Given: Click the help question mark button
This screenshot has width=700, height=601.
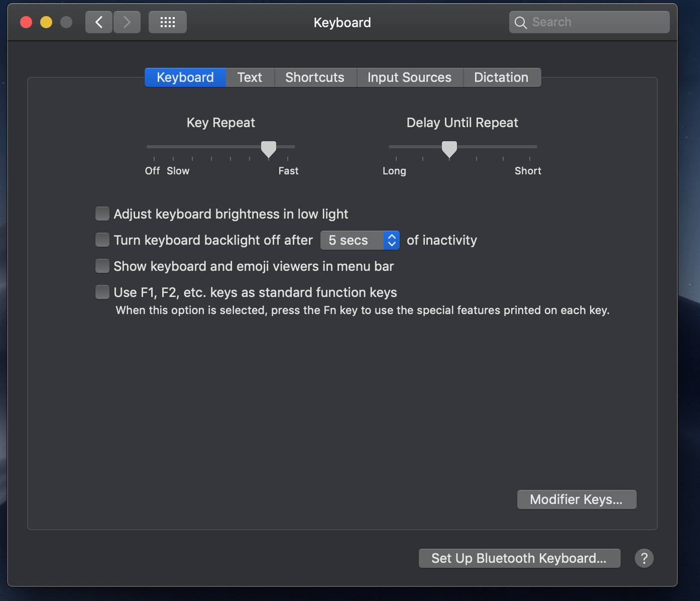Looking at the screenshot, I should (644, 558).
